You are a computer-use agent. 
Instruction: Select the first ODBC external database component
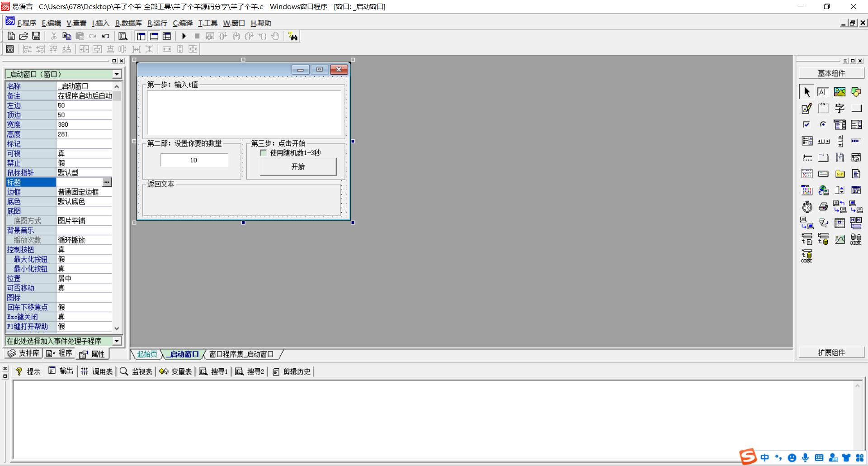coord(856,239)
